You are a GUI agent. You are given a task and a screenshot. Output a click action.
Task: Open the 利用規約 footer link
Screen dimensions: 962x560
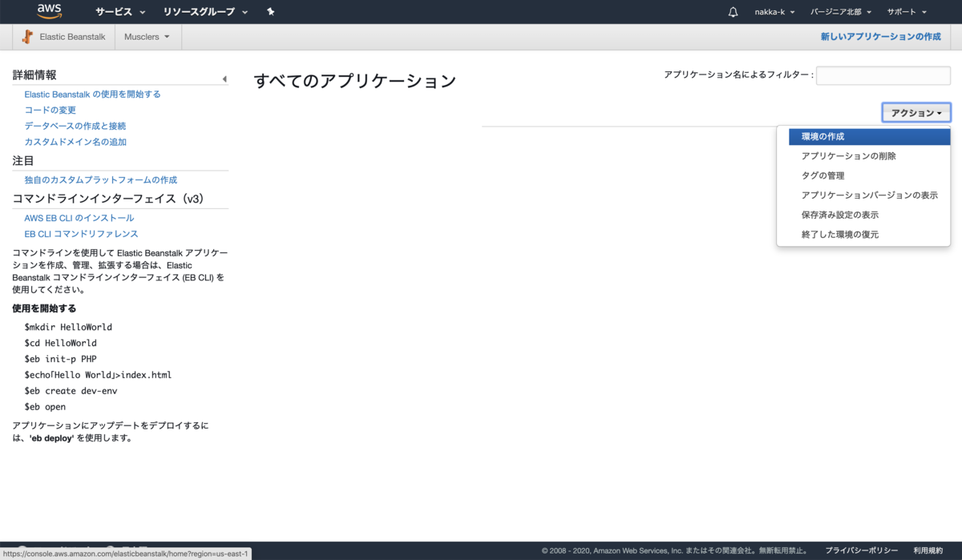pos(928,550)
